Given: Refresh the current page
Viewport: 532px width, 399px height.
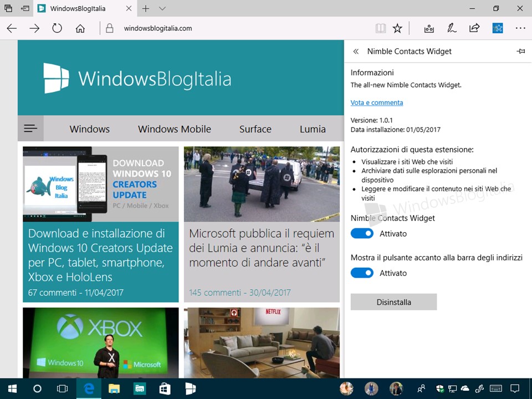Looking at the screenshot, I should [57, 28].
